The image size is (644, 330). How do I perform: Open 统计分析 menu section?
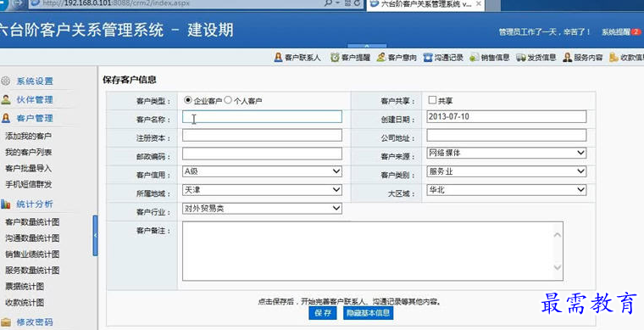pyautogui.click(x=35, y=204)
